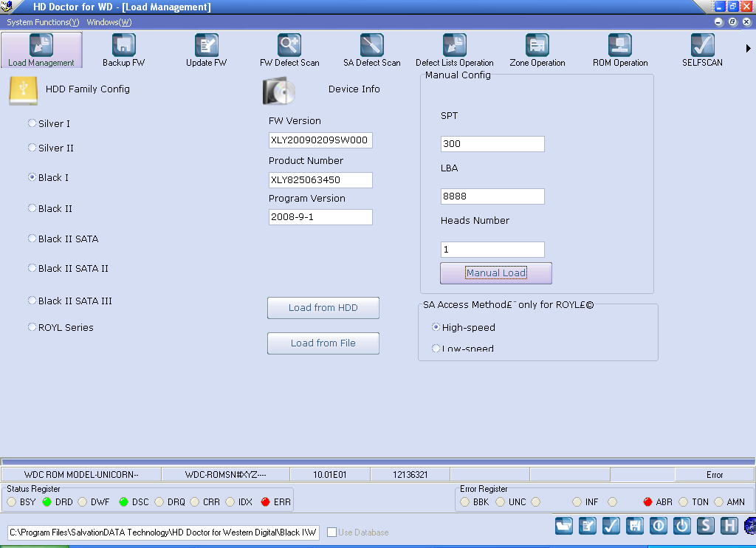
Task: Launch the FW Defect Scan tool
Action: (x=289, y=50)
